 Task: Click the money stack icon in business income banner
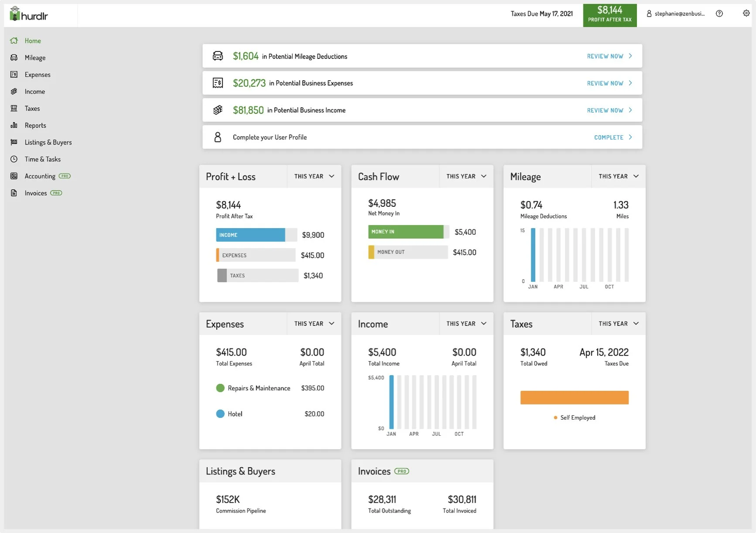click(218, 110)
